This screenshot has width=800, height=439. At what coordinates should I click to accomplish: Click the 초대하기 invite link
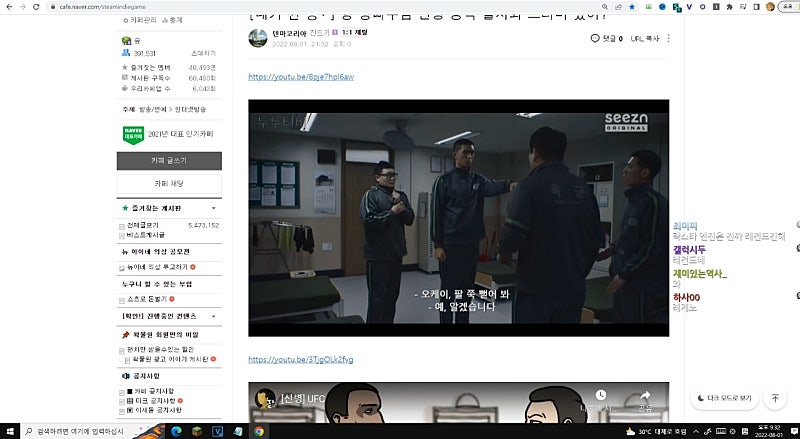203,53
